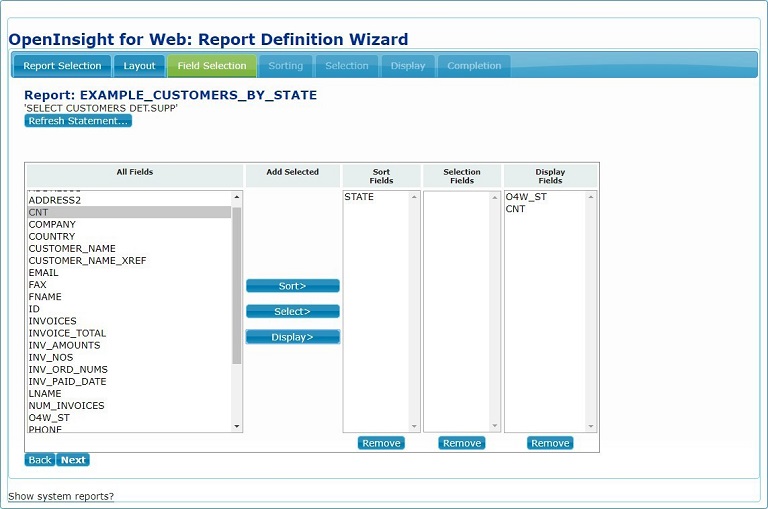
Task: Click down arrow of All Fields scrollbar
Action: (x=237, y=426)
